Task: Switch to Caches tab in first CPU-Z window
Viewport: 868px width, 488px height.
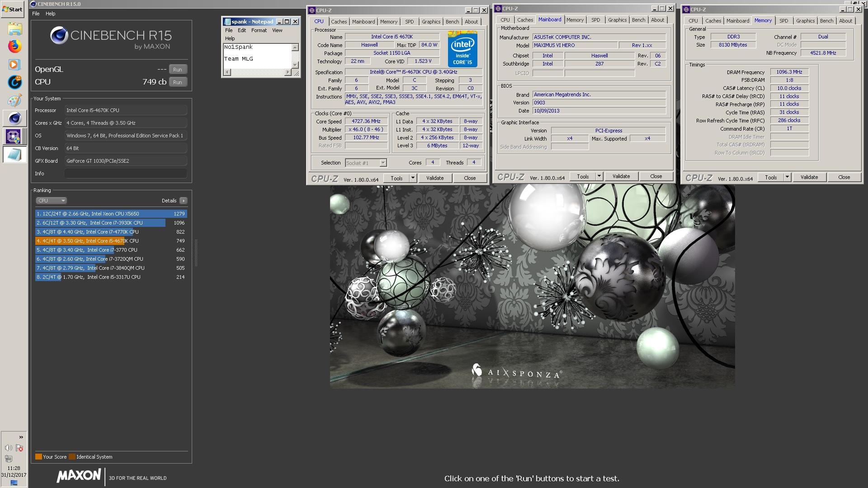Action: (x=339, y=22)
